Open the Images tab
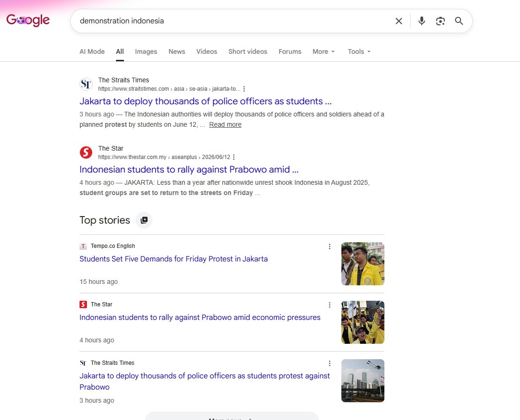520x420 pixels. 146,51
